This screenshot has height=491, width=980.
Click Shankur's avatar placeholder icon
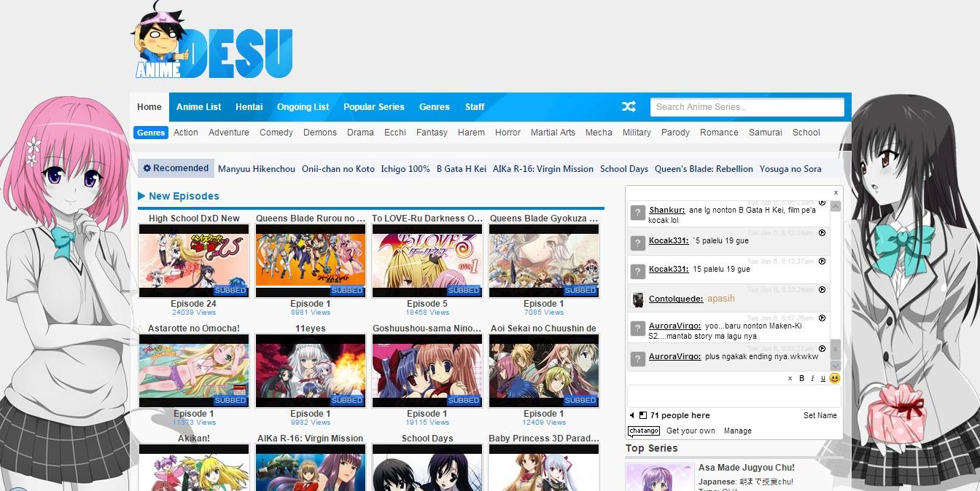638,213
